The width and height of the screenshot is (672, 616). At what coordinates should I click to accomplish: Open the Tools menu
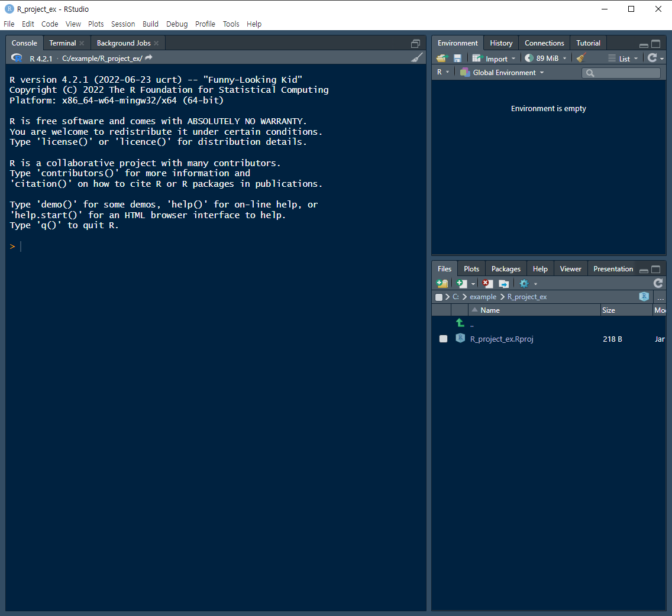point(231,24)
